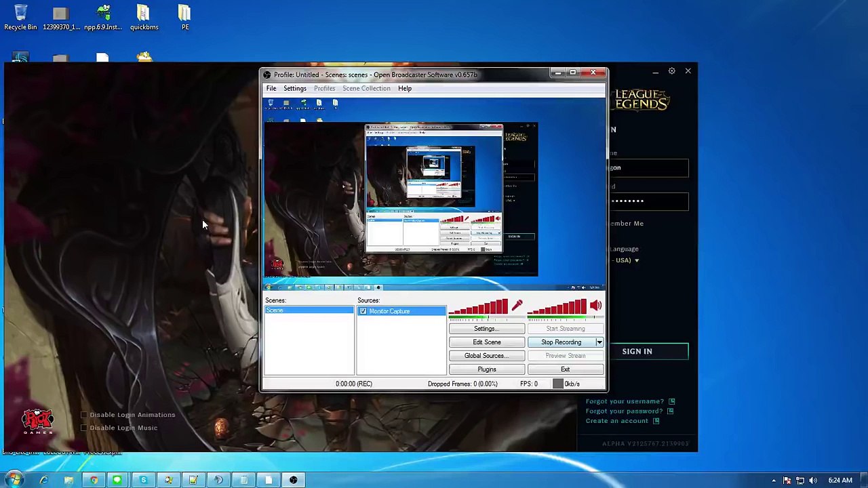
Task: Select Scene in the Scenes list
Action: (x=309, y=310)
